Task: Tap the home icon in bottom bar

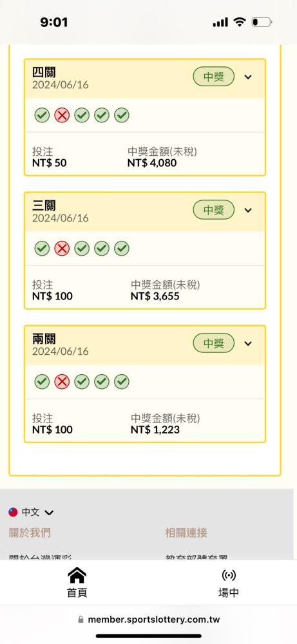Action: (x=77, y=574)
